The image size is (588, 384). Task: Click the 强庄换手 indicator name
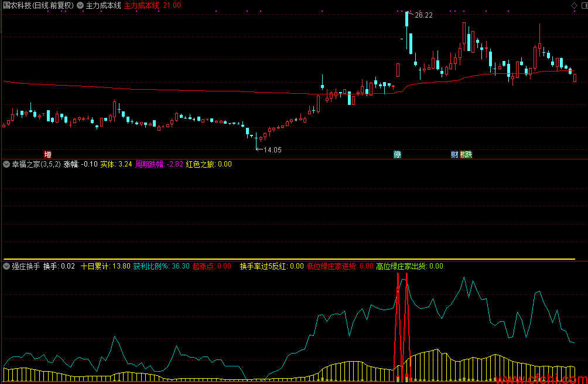26,266
